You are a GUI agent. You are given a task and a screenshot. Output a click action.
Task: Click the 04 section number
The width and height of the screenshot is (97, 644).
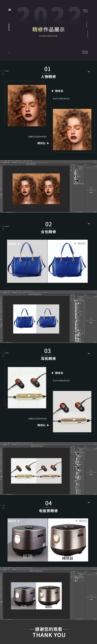point(48,503)
